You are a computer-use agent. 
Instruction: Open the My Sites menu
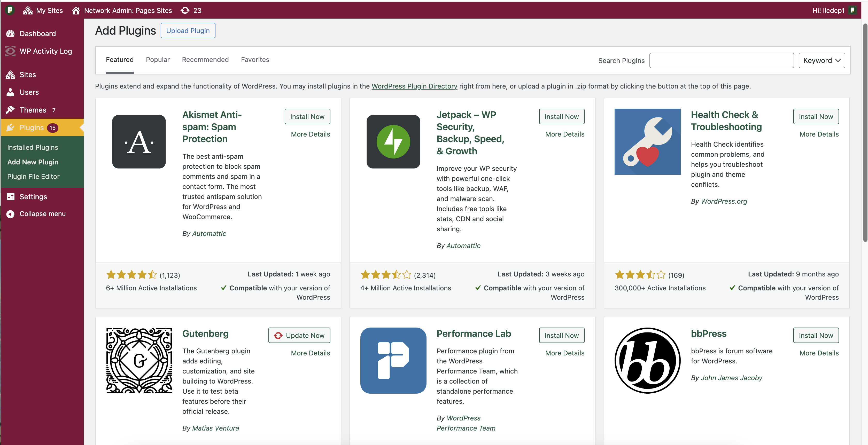(43, 10)
